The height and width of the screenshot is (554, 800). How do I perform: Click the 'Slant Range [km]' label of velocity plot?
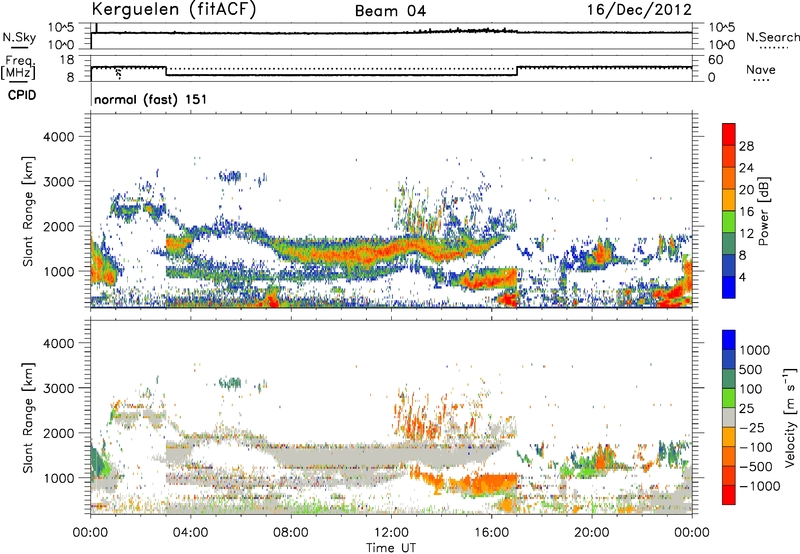click(x=28, y=418)
